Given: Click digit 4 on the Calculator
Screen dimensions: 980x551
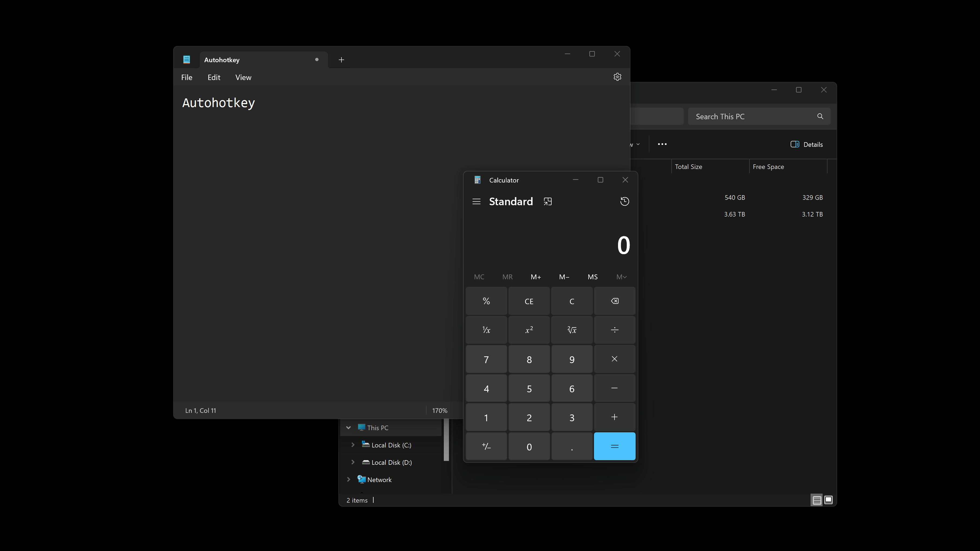Looking at the screenshot, I should 486,389.
